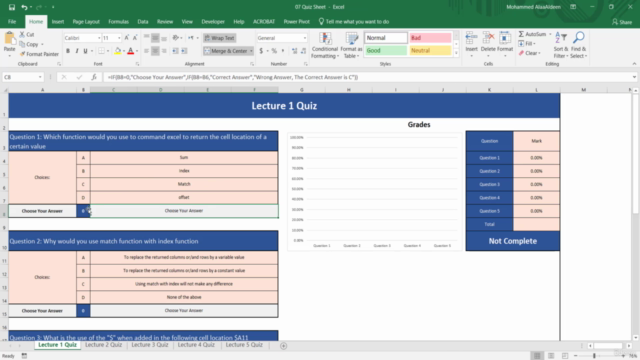
Task: Open Conditional Formatting menu
Action: (x=325, y=45)
